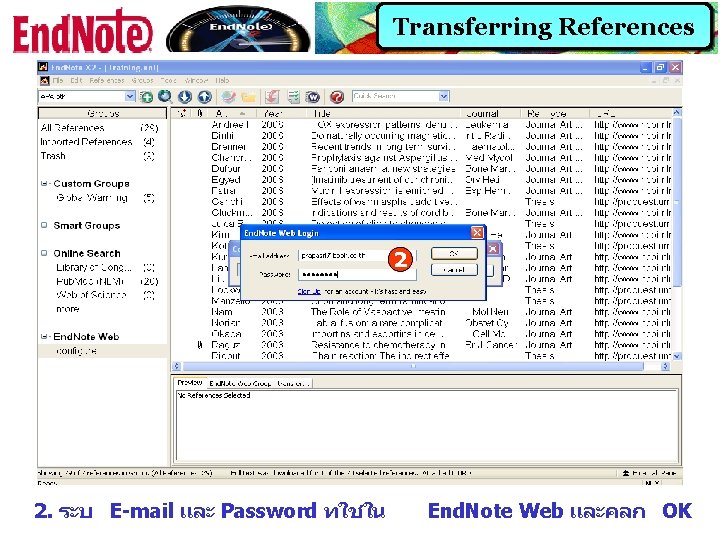
Task: Click the EndNote icon in the title bar
Action: pyautogui.click(x=43, y=67)
